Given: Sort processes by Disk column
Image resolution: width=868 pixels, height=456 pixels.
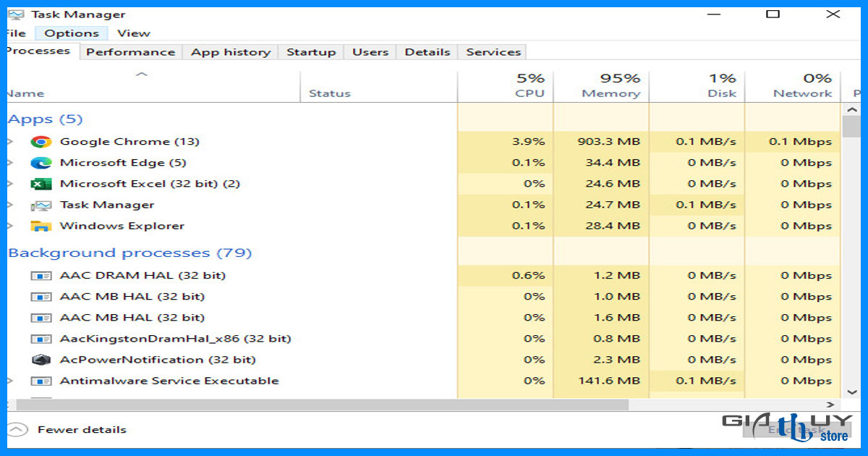Looking at the screenshot, I should (697, 87).
